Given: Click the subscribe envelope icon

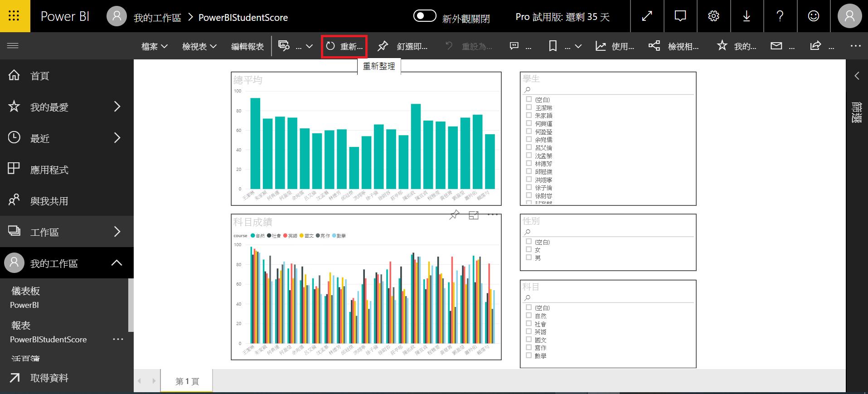Looking at the screenshot, I should click(x=776, y=46).
